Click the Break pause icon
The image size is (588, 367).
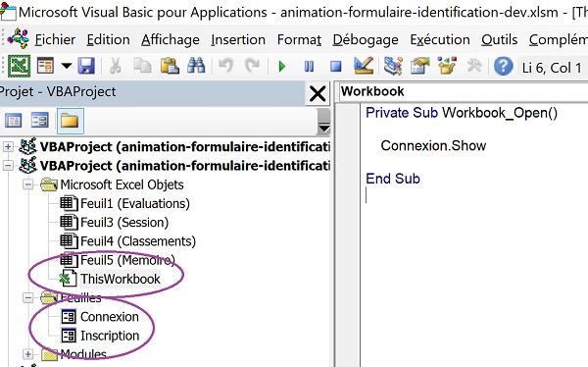pos(309,67)
